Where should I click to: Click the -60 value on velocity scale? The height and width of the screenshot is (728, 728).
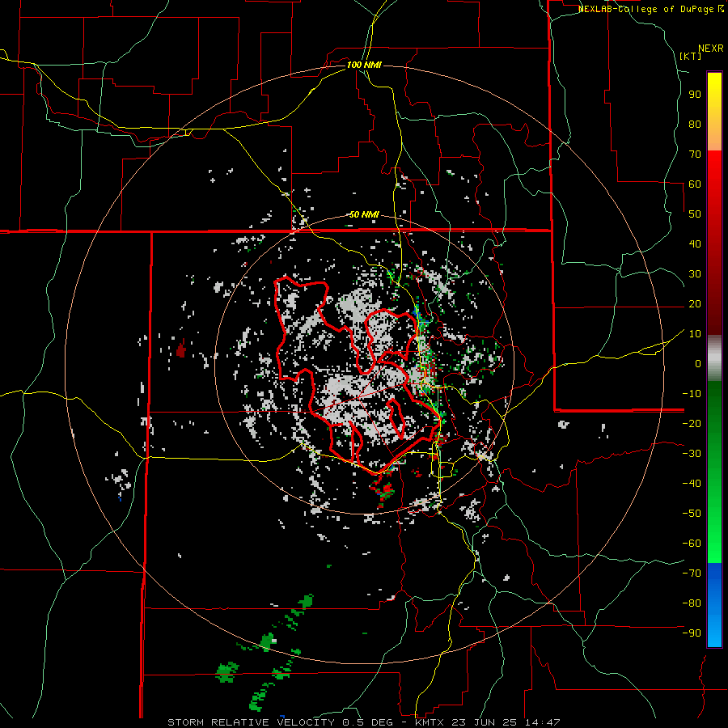692,544
